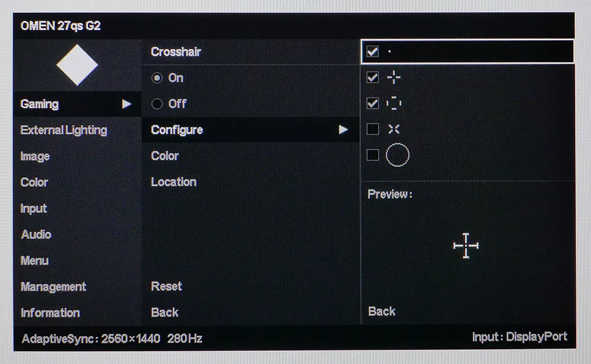Select the plus-shaped crosshair icon
Screen dimensions: 591x364
tap(394, 77)
